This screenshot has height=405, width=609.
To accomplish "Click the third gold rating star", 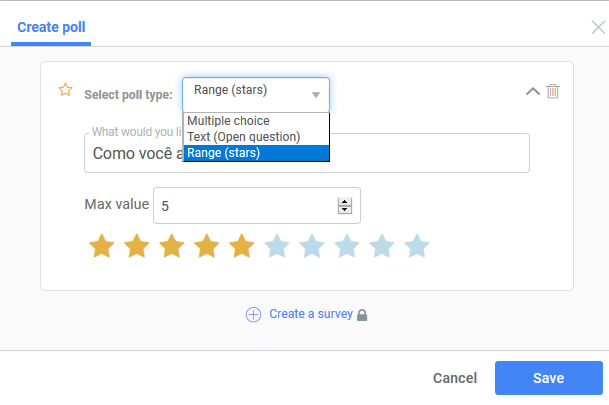I will coord(172,246).
